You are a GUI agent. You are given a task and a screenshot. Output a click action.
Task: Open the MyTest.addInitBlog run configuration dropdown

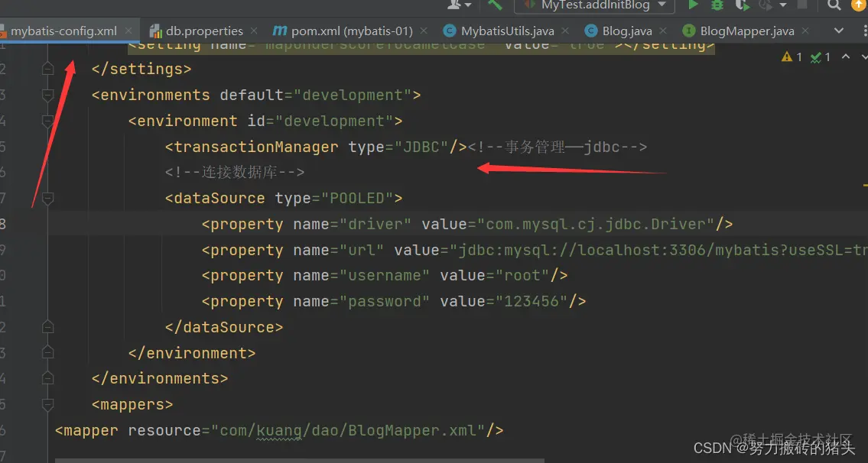point(594,5)
